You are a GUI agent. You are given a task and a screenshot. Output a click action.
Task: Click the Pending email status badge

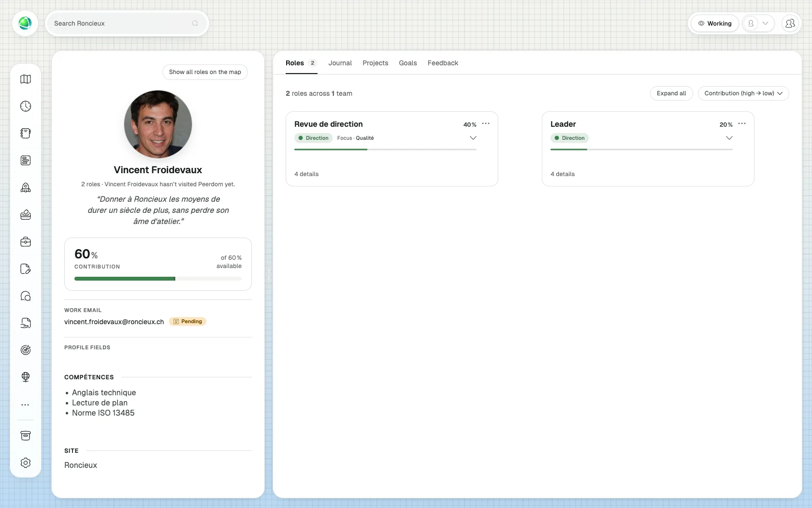tap(188, 322)
